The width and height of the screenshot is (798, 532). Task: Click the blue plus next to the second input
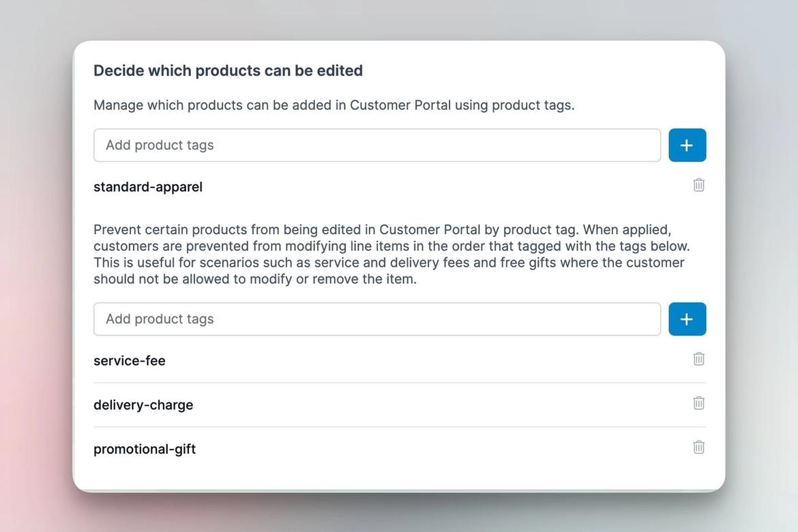tap(687, 319)
